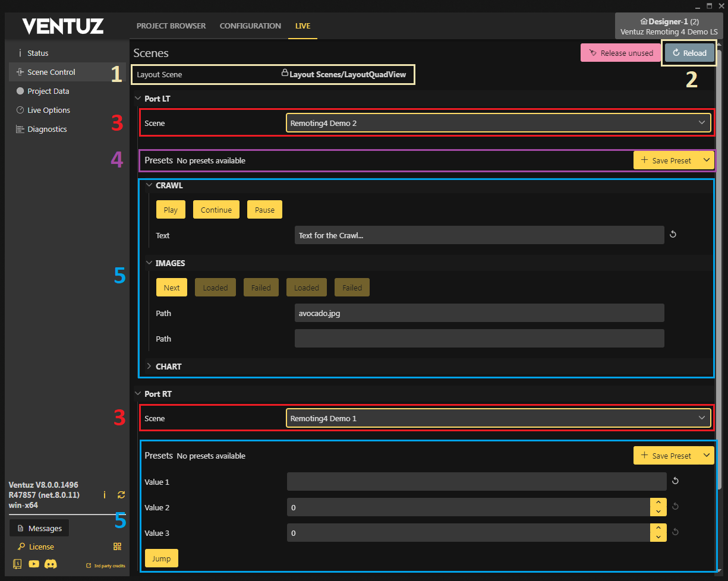The width and height of the screenshot is (728, 581).
Task: Increase Value 2 with the up stepper arrow
Action: (x=658, y=503)
